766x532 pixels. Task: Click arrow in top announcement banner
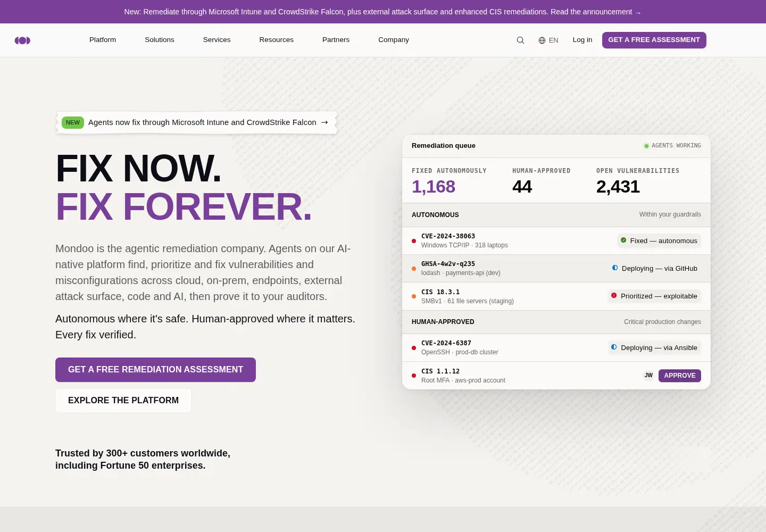pyautogui.click(x=638, y=12)
